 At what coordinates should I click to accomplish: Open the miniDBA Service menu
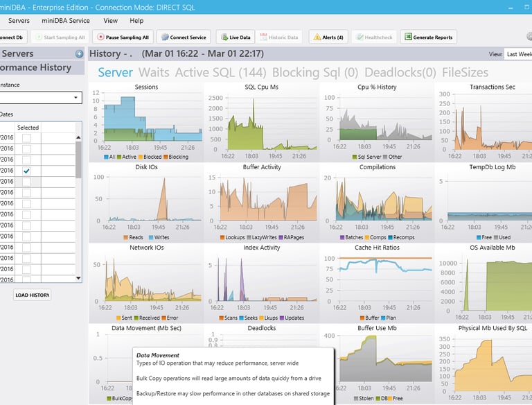[x=66, y=21]
